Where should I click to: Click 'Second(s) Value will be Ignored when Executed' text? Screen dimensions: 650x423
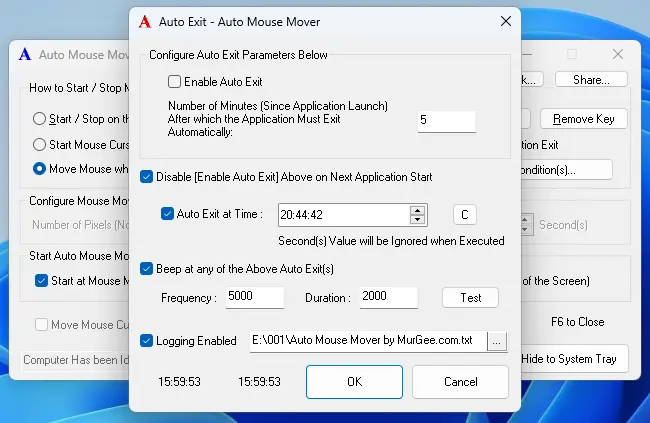click(391, 241)
